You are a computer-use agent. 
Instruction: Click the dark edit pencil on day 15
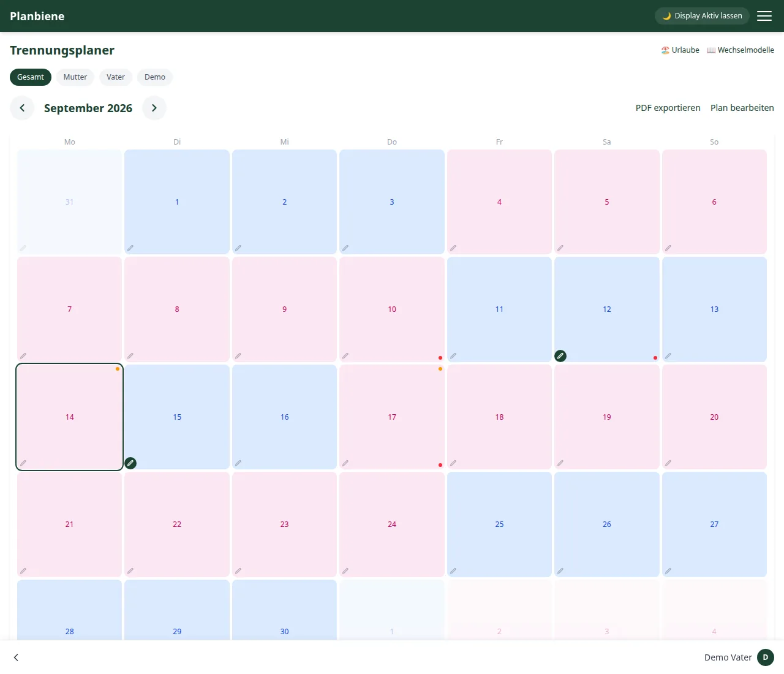[130, 463]
